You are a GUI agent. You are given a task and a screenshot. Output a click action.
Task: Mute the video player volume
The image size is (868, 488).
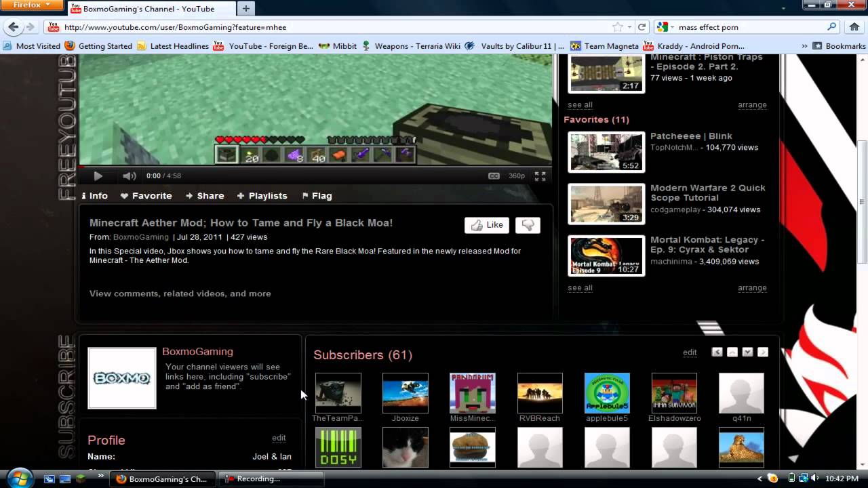coord(130,176)
